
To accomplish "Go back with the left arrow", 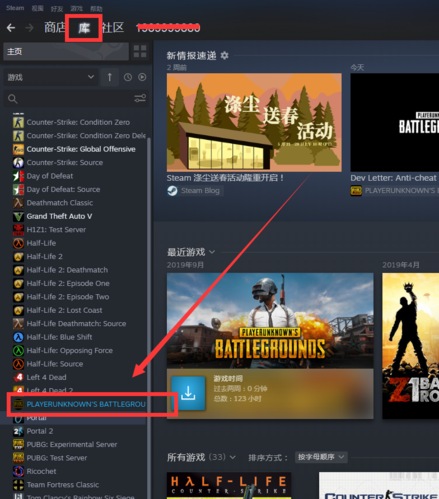I will (11, 28).
